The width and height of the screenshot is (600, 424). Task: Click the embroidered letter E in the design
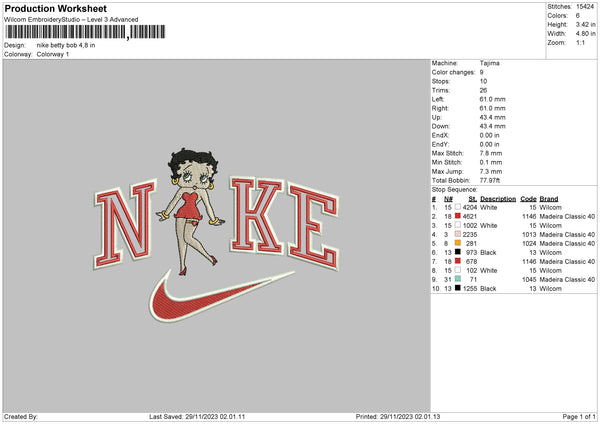[x=314, y=227]
